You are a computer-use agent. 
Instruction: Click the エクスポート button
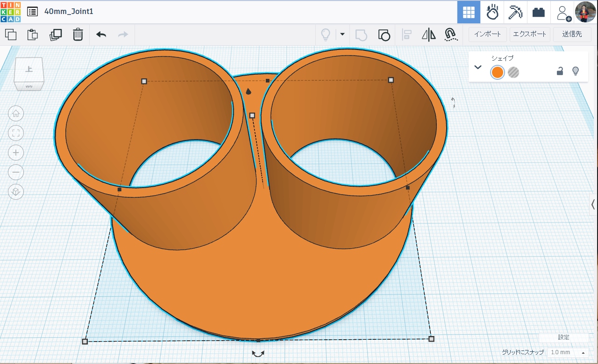click(x=529, y=34)
